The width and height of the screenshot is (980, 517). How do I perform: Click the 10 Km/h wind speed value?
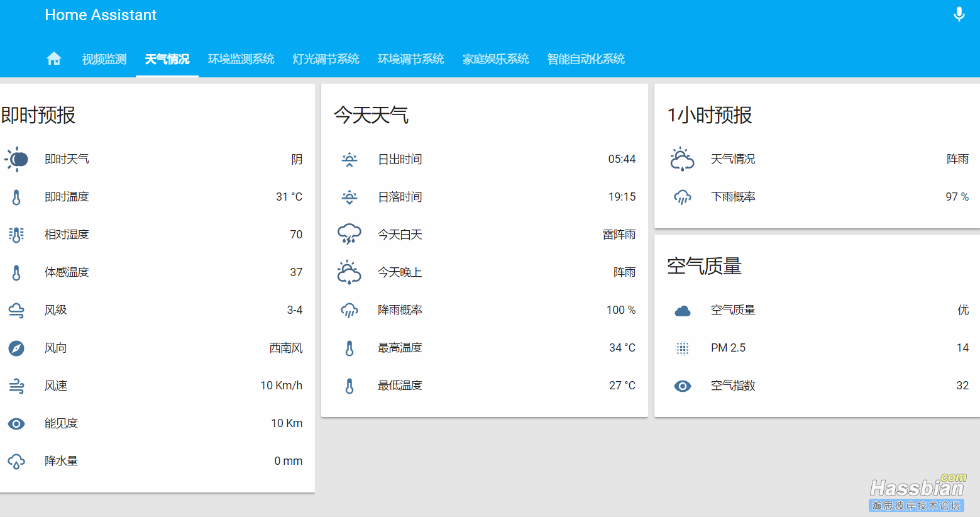pos(282,386)
